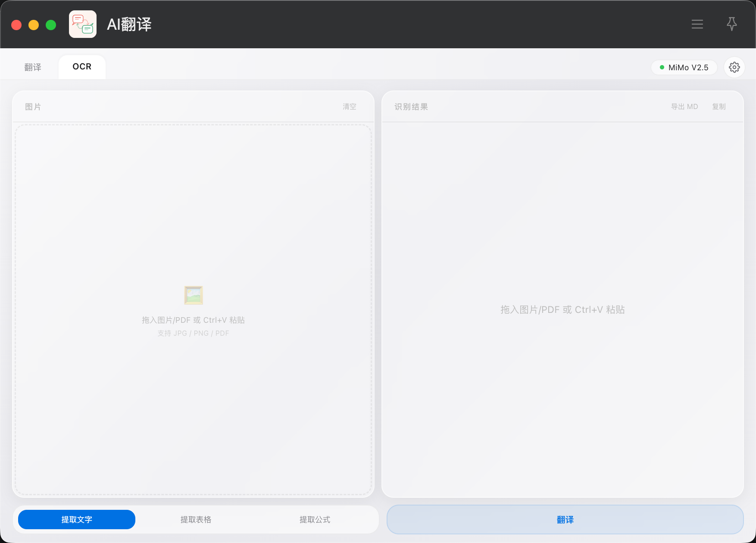Viewport: 756px width, 543px height.
Task: Click the 识别结果 result area
Action: 562,309
